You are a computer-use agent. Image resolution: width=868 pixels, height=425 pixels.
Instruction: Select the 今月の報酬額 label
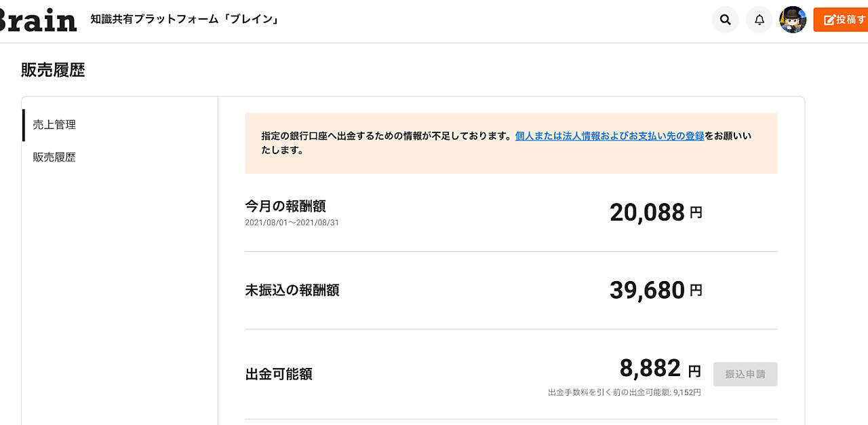pos(285,206)
